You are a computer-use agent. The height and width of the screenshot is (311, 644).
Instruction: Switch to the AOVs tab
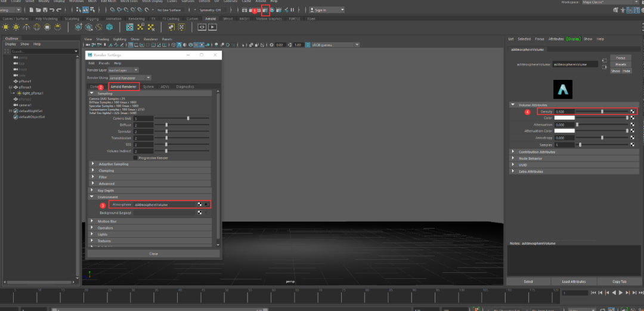pos(165,86)
